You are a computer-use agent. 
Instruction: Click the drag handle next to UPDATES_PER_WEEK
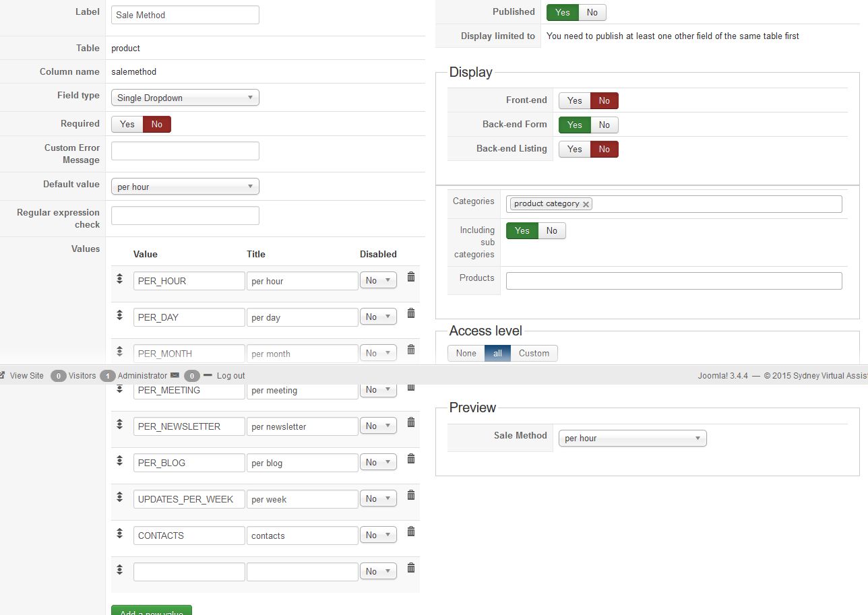coord(119,496)
